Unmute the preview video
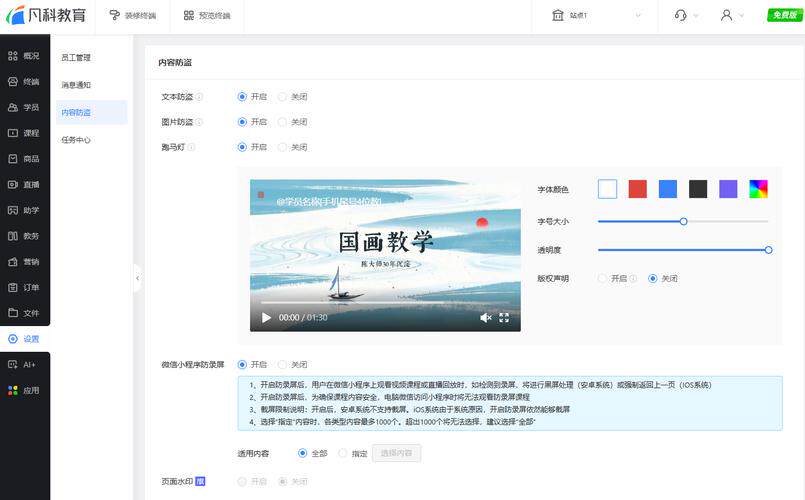 [x=486, y=318]
